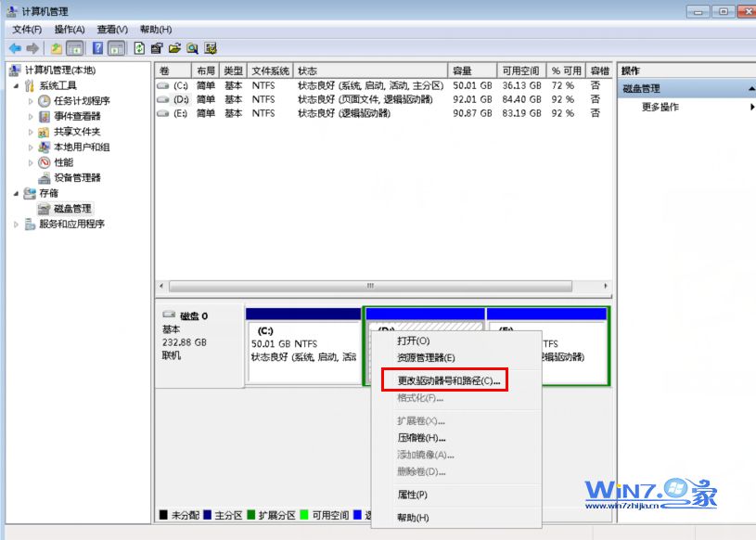Collapse the 系统工具 tree node
This screenshot has height=540, width=756.
click(x=16, y=85)
